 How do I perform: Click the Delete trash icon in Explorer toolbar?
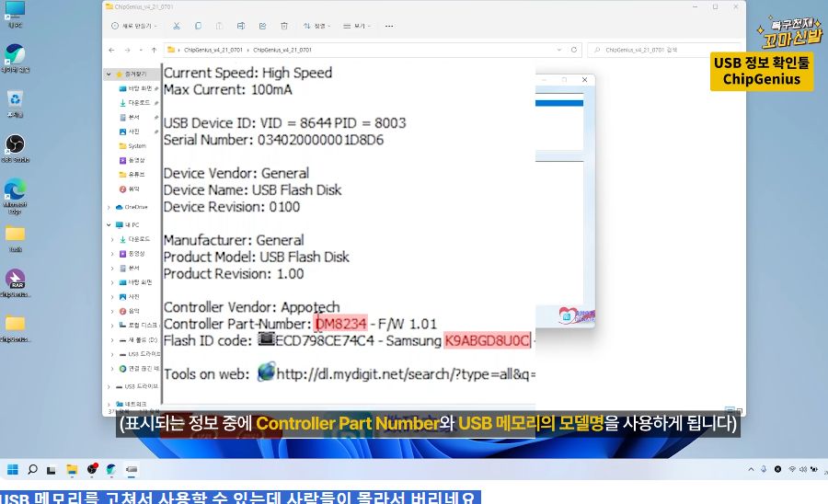click(284, 26)
